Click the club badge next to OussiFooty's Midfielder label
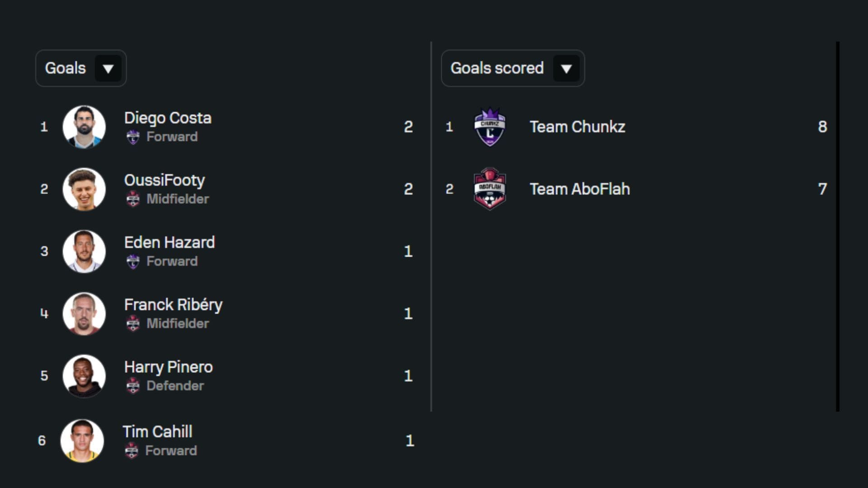 click(x=133, y=199)
